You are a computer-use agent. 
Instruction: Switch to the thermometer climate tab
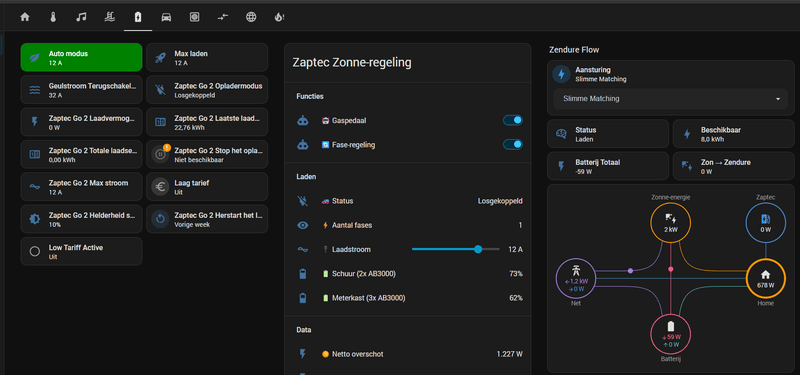point(53,17)
